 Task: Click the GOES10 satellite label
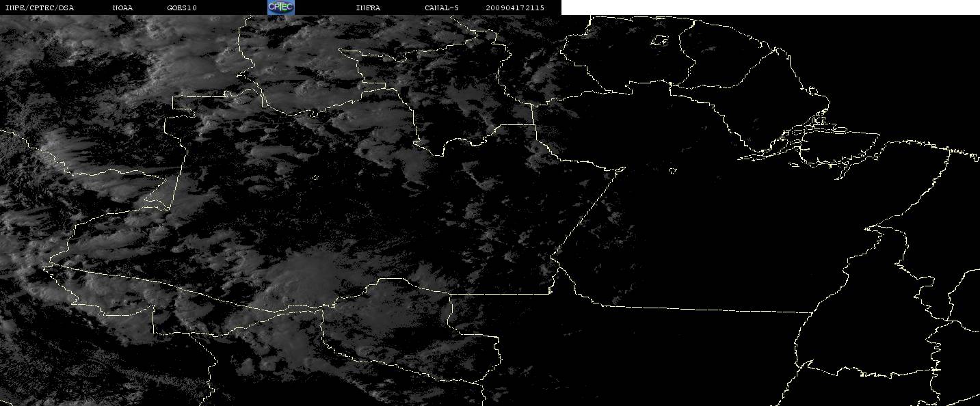[182, 8]
